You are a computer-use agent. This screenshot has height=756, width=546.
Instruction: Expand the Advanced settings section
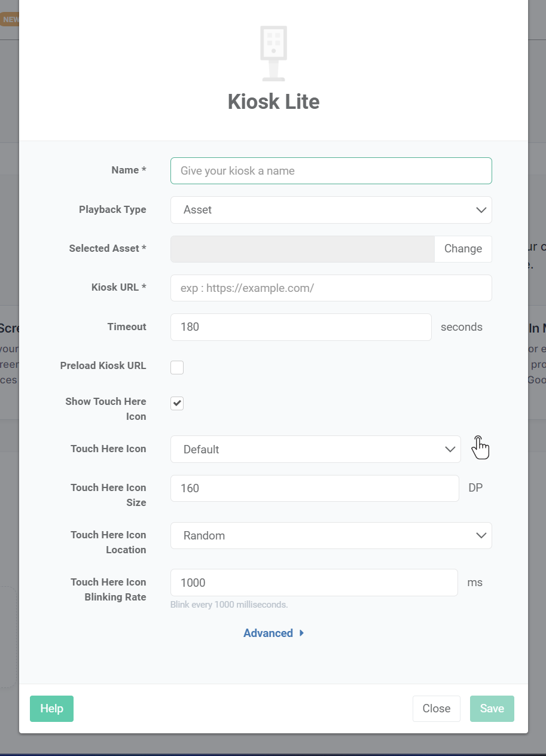pyautogui.click(x=273, y=633)
